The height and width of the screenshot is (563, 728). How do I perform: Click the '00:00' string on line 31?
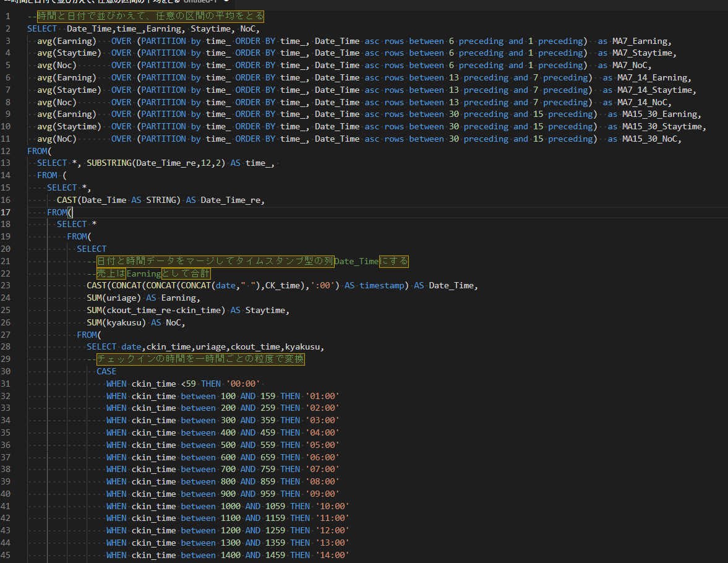243,384
